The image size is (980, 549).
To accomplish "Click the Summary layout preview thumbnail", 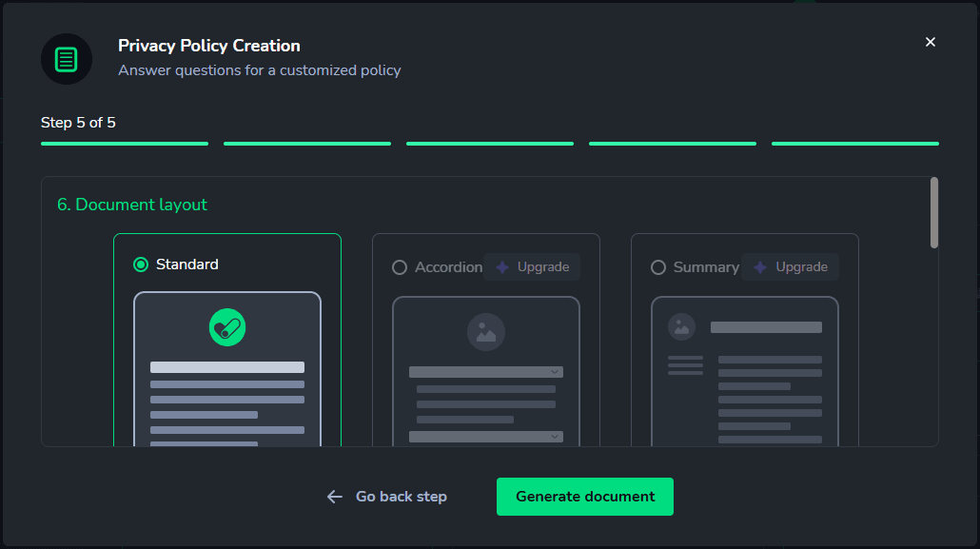I will click(x=745, y=371).
